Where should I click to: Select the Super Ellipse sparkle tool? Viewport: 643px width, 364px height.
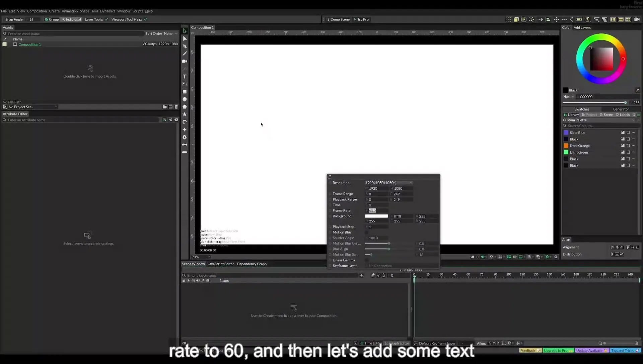185,129
